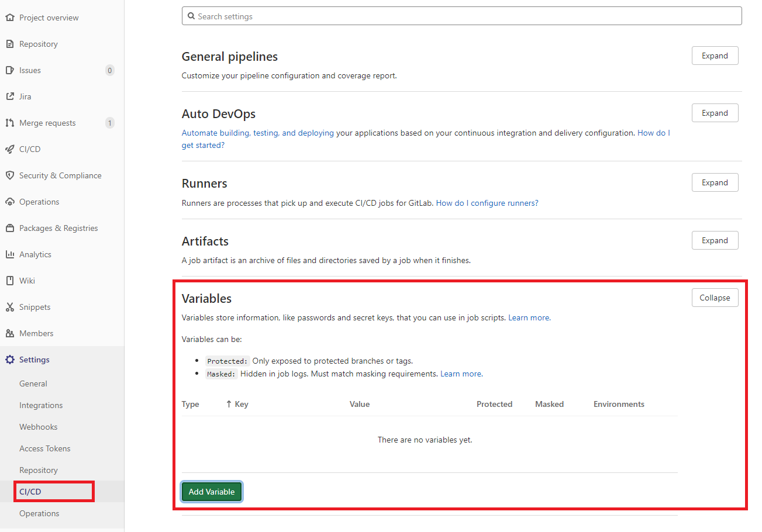The width and height of the screenshot is (762, 532).
Task: Open Issues via its sidebar icon
Action: tap(9, 70)
